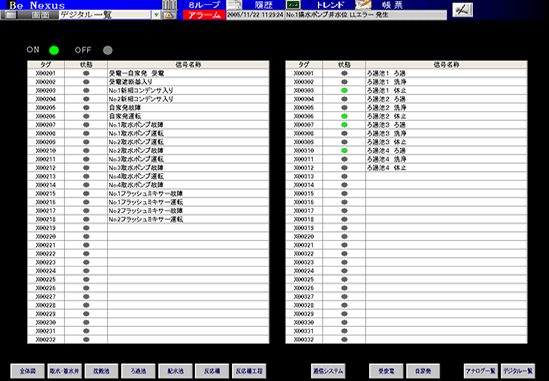Click the デジタル一覧 combo box field
The height and width of the screenshot is (381, 549).
105,15
